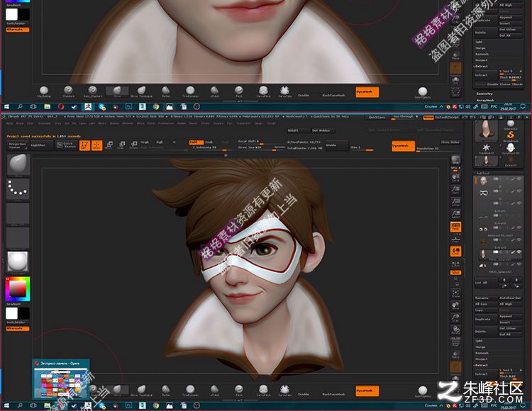
Task: Click the QuickSave button in lower title bar
Action: pos(377,118)
